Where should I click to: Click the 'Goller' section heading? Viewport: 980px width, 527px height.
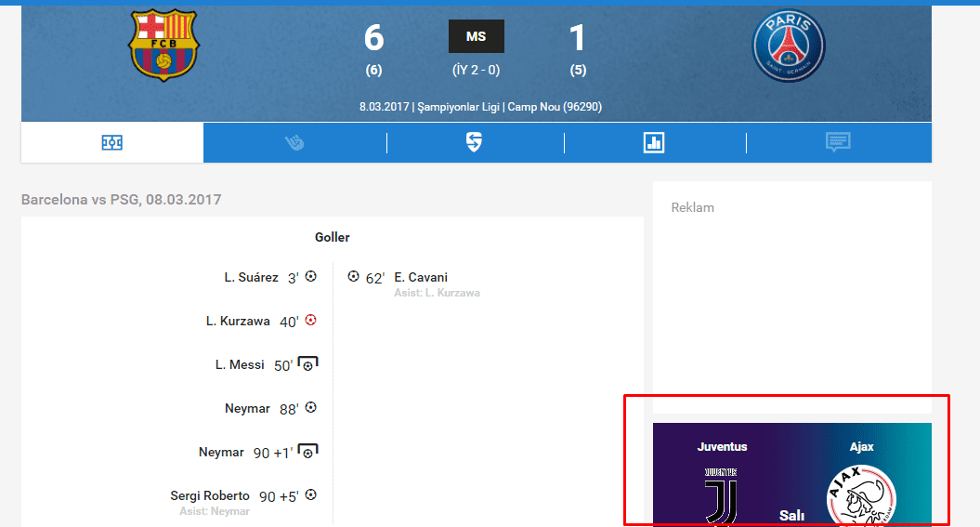click(333, 238)
